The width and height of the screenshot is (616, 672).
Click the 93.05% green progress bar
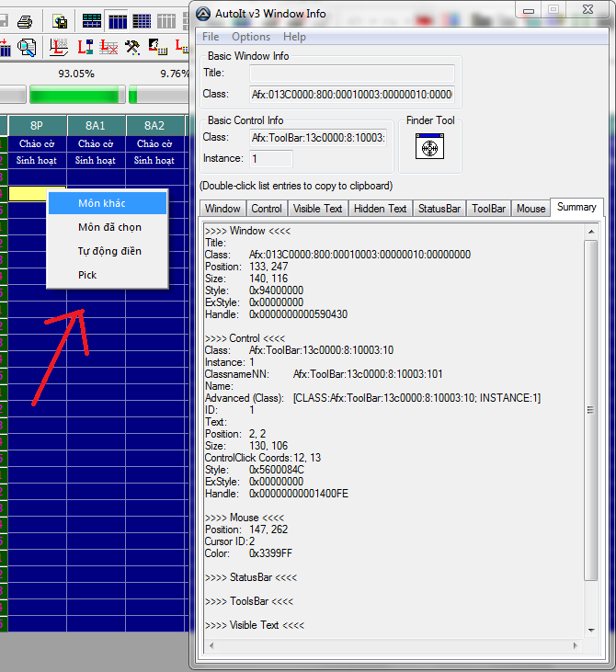click(x=77, y=95)
